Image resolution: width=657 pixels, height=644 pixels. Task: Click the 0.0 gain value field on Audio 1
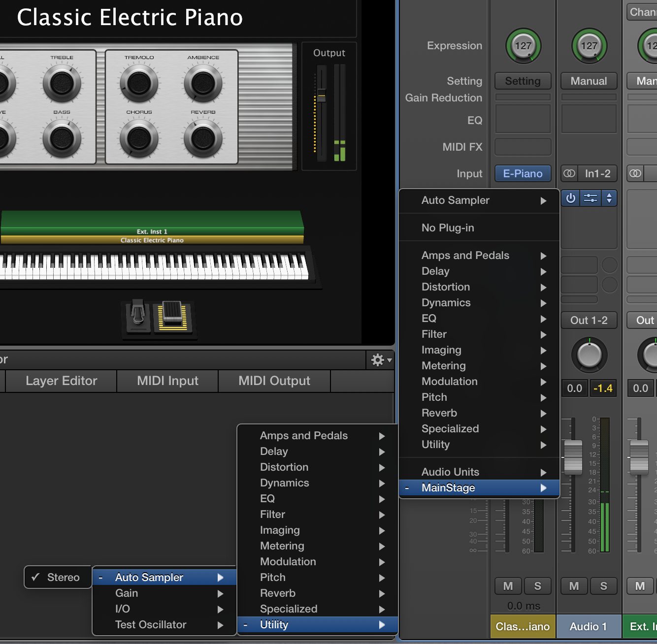click(574, 388)
